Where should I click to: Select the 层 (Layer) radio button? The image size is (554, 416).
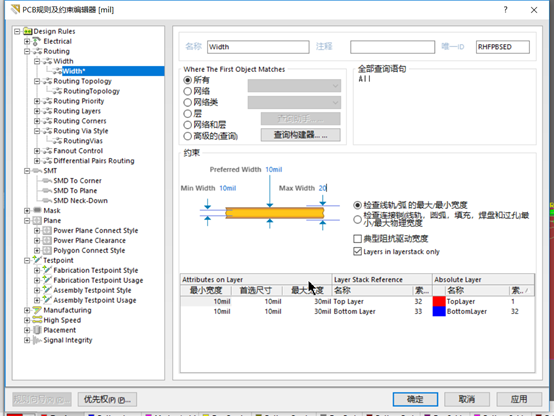tap(188, 114)
